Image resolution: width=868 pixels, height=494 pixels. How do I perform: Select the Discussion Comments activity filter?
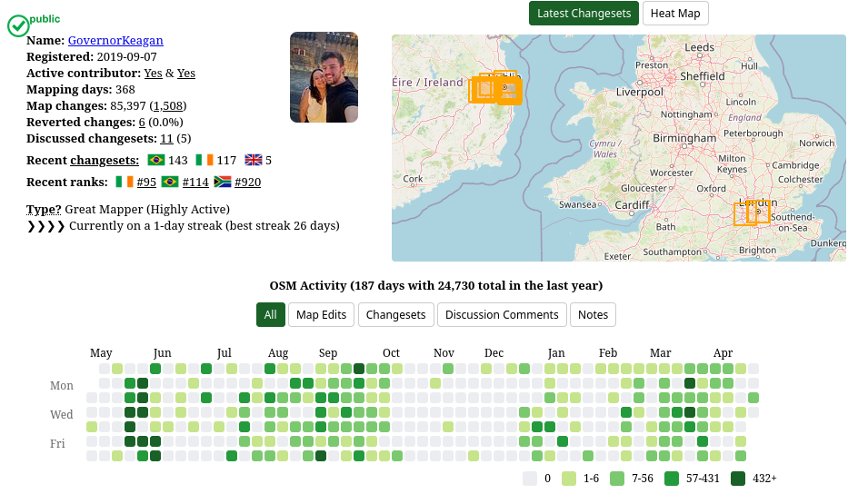coord(502,315)
